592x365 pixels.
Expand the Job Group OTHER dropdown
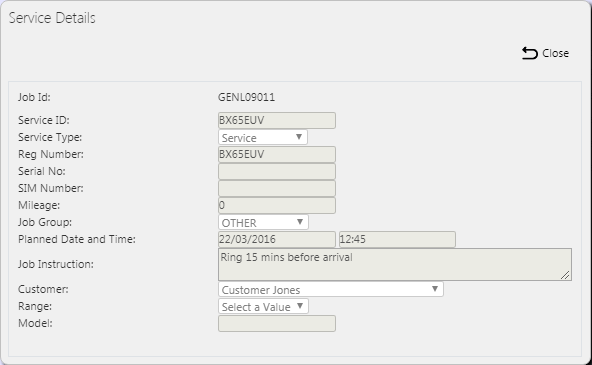263,222
